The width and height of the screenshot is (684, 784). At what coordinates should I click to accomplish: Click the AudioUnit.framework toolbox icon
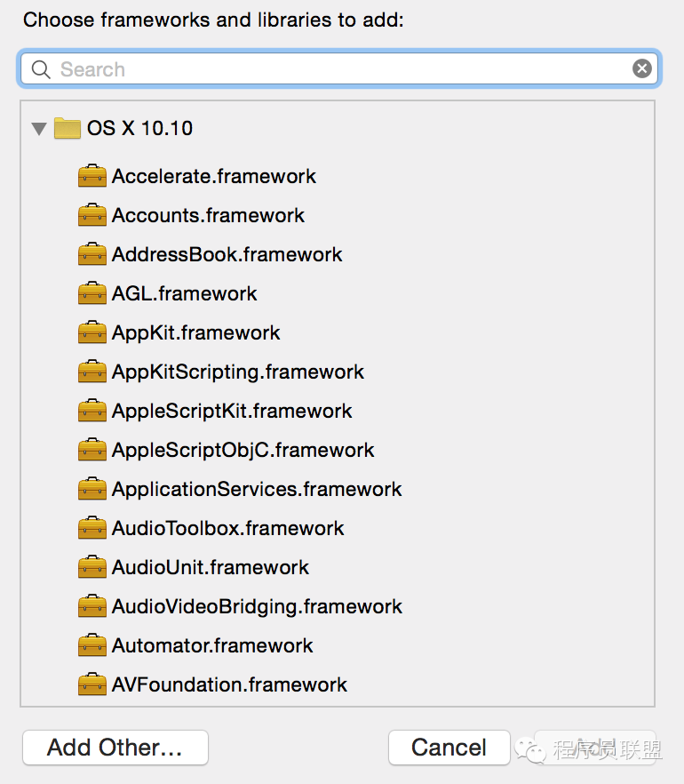click(x=92, y=566)
